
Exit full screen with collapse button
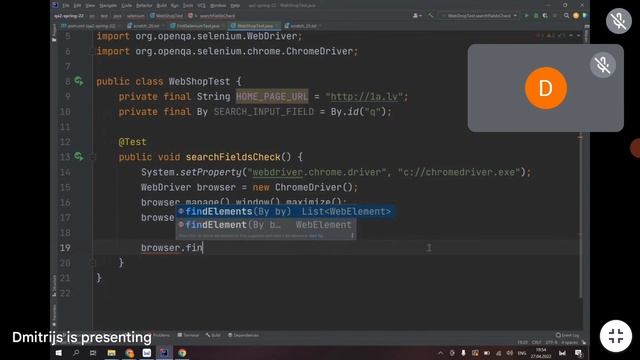[x=616, y=336]
